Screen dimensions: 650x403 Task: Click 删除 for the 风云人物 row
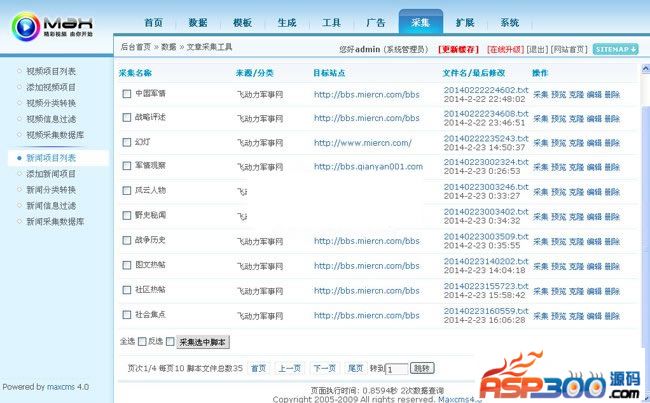tap(612, 192)
